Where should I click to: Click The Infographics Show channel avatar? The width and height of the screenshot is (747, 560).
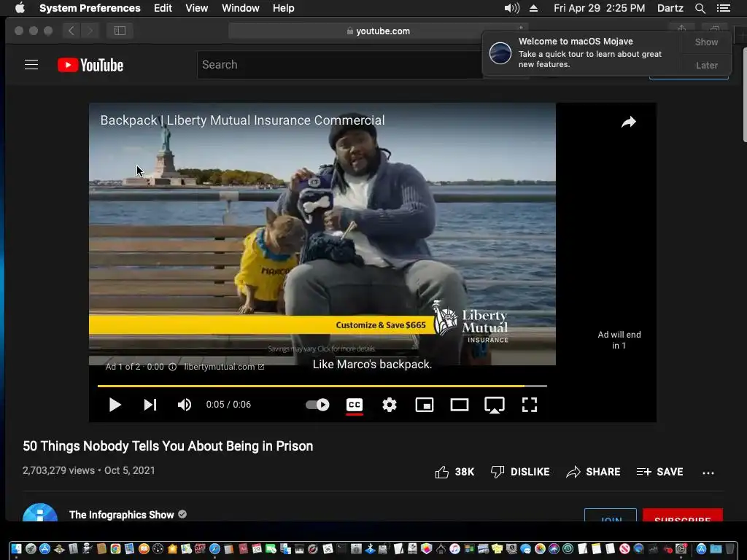40,513
